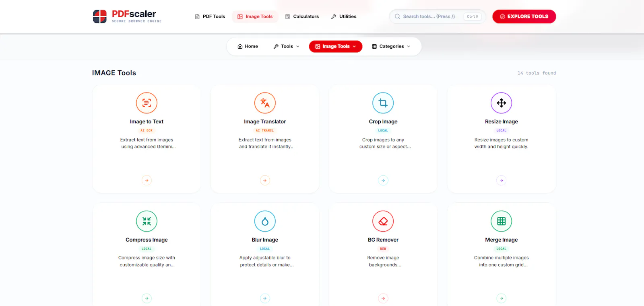Open the Image Translator tool icon
Screen dimensions: 644x306
tap(265, 103)
